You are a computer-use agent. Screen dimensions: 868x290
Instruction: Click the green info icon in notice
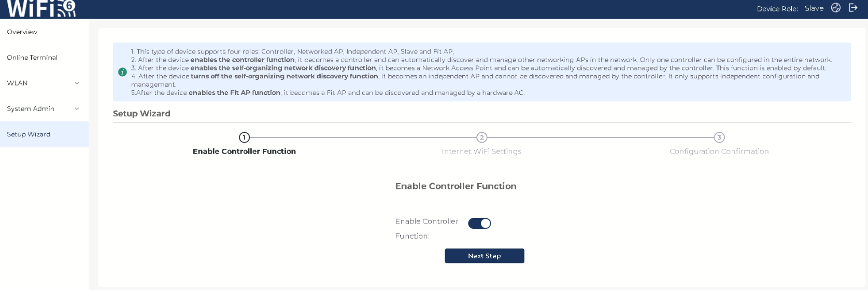(x=122, y=72)
